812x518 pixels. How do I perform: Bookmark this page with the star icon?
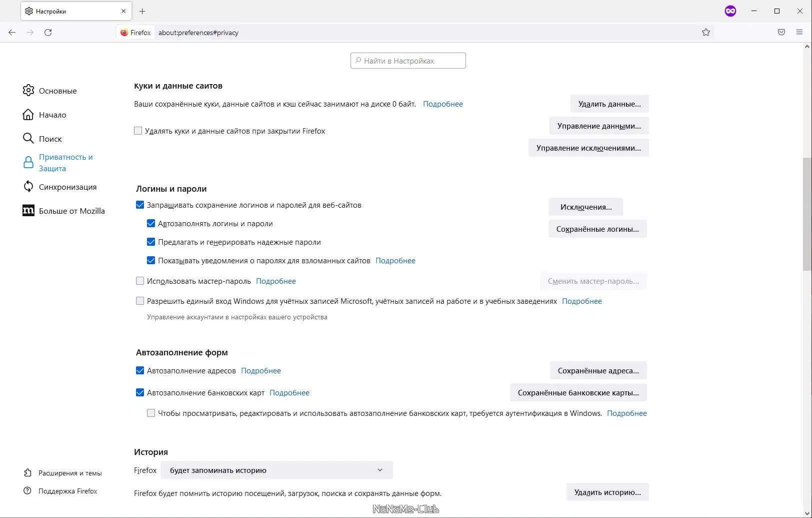pos(706,33)
